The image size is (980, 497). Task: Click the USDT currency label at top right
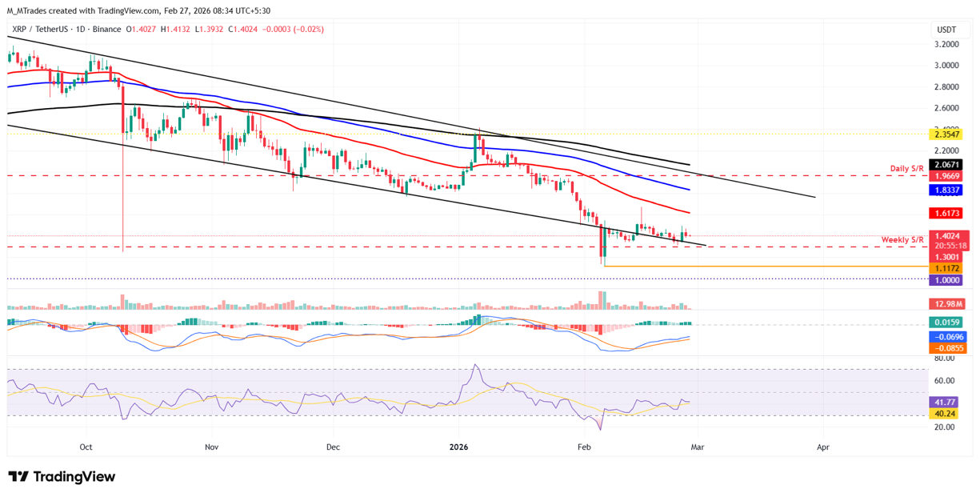tap(946, 30)
